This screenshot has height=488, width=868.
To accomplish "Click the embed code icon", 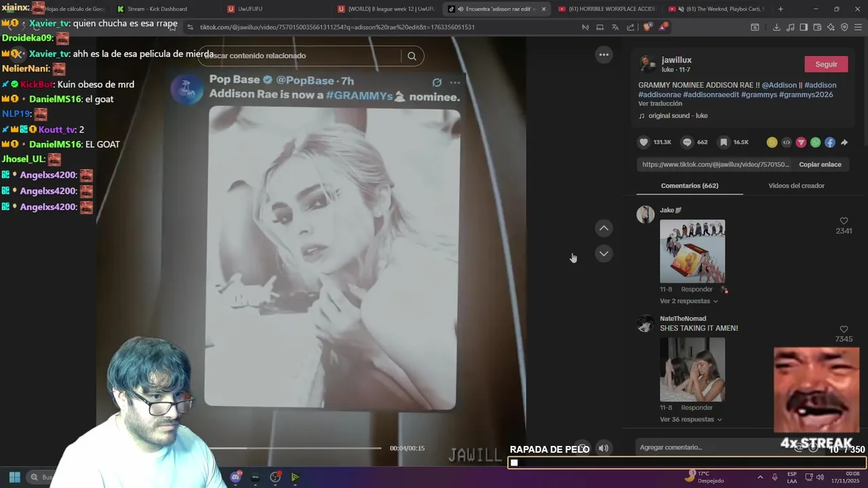I will tap(787, 142).
